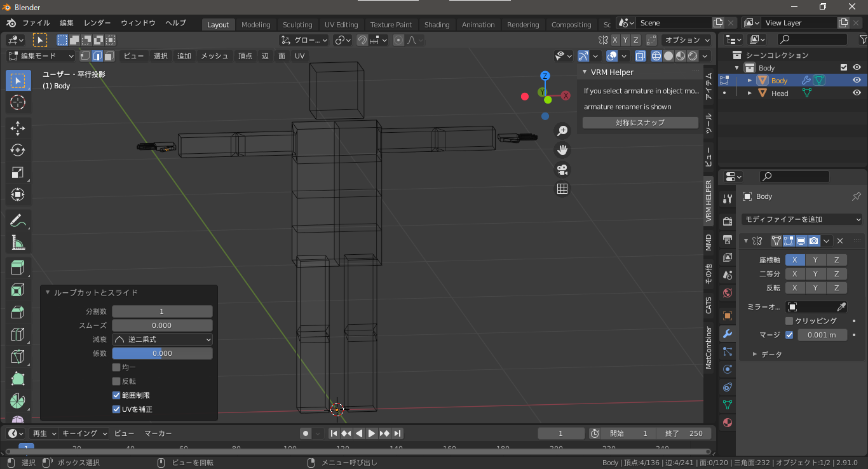This screenshot has width=868, height=469.
Task: Click the viewport zoom magnifier icon
Action: [562, 131]
